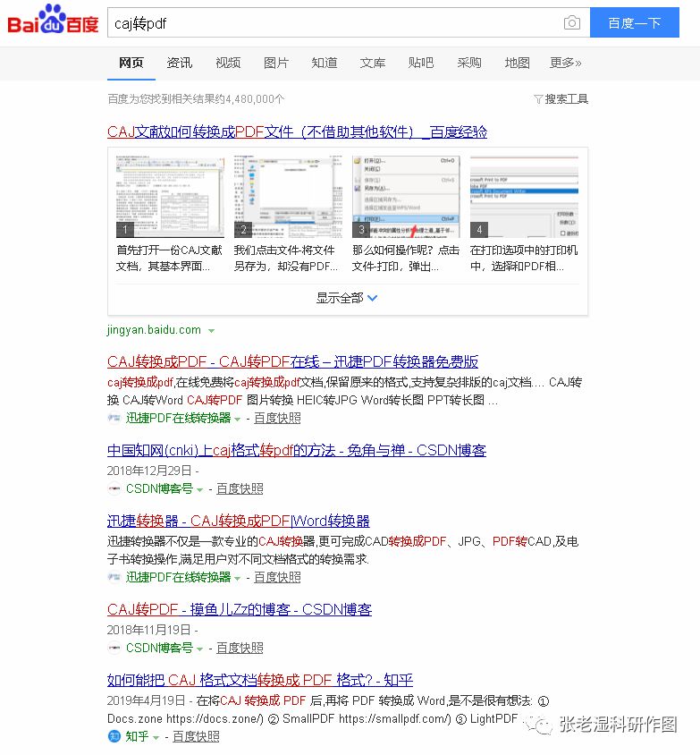The image size is (700, 755).
Task: Click result count text 约4,480,000个
Action: pyautogui.click(x=249, y=99)
